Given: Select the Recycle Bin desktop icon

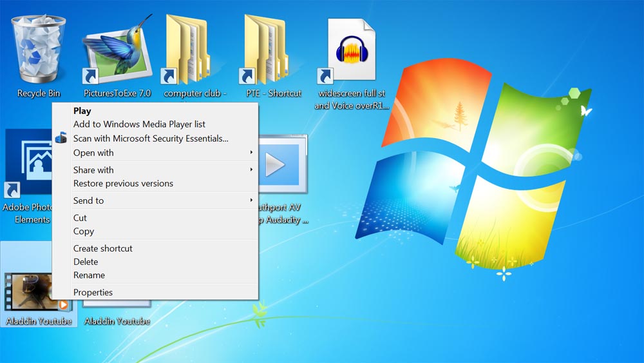Looking at the screenshot, I should click(38, 50).
